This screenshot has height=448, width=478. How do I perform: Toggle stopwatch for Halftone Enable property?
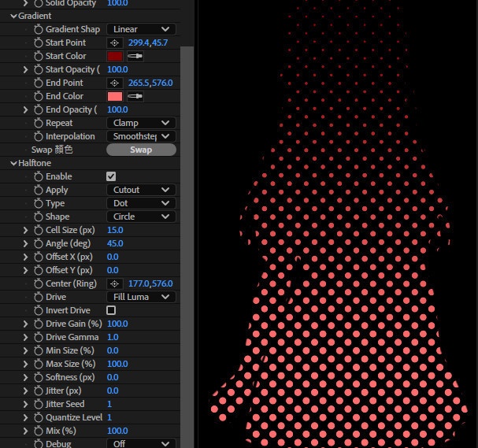[39, 177]
